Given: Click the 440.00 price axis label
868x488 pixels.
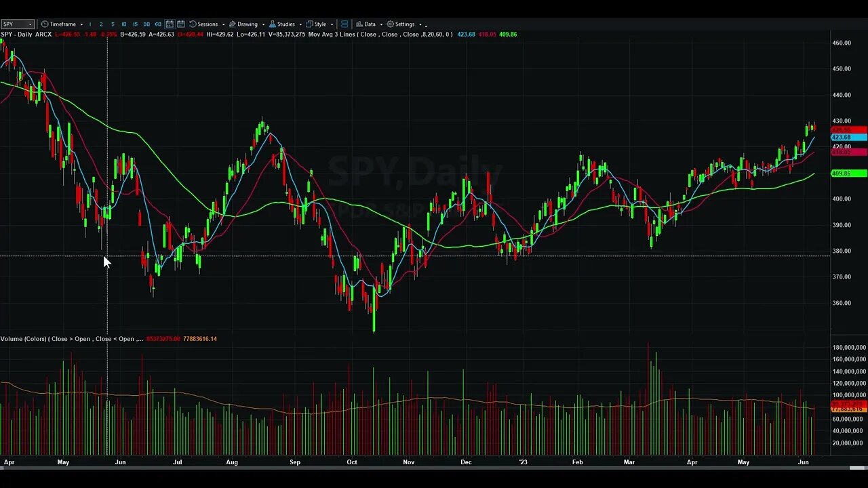Looking at the screenshot, I should point(842,95).
